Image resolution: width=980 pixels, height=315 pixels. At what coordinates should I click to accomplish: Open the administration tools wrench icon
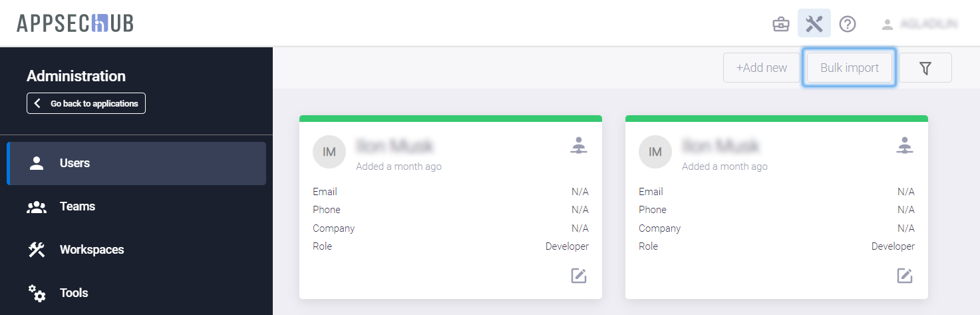pyautogui.click(x=814, y=24)
